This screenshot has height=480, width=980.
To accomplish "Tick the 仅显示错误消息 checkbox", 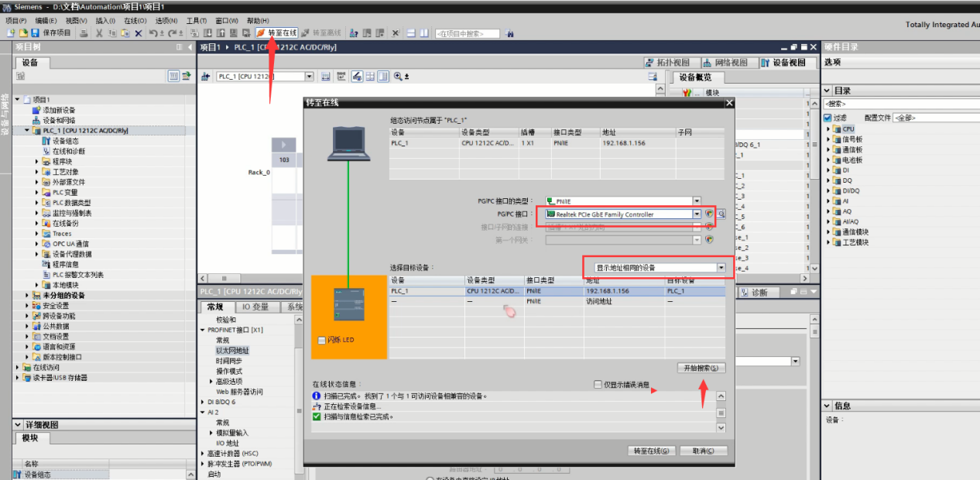I will (598, 384).
